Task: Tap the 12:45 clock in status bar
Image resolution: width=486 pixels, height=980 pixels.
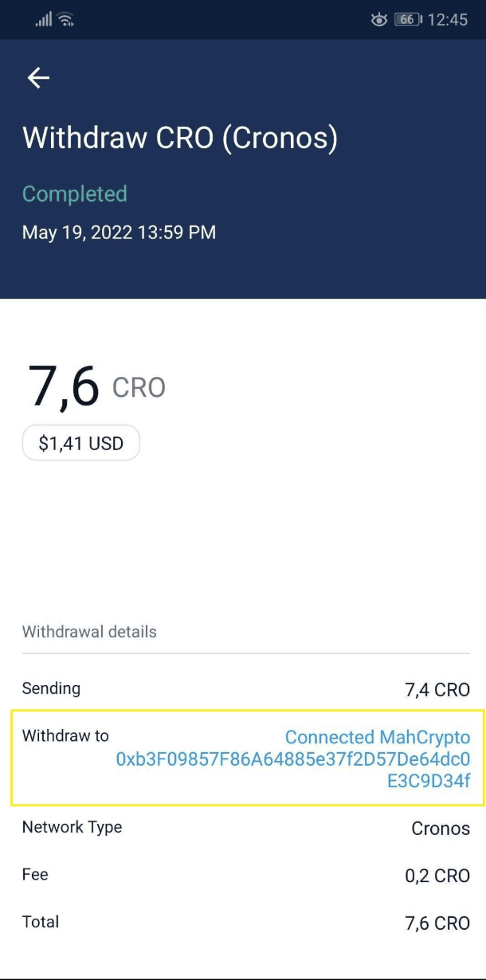Action: 448,19
